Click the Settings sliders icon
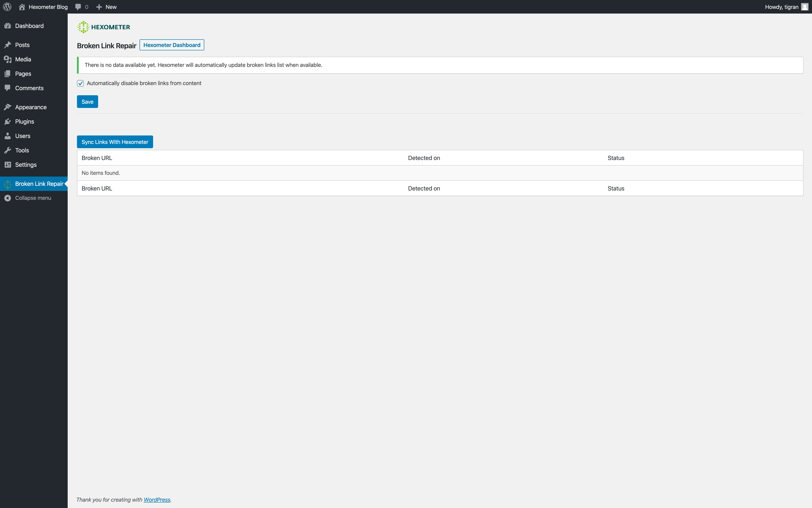 tap(8, 165)
